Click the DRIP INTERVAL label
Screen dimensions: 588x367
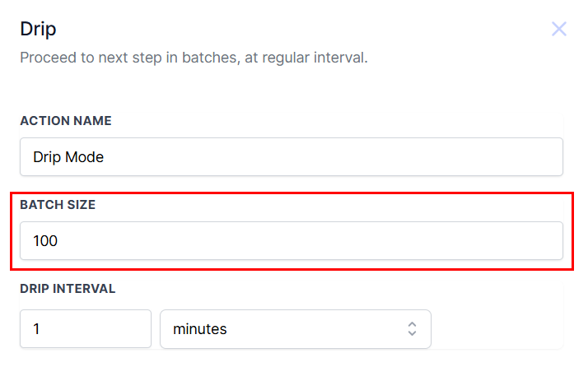[x=68, y=289]
